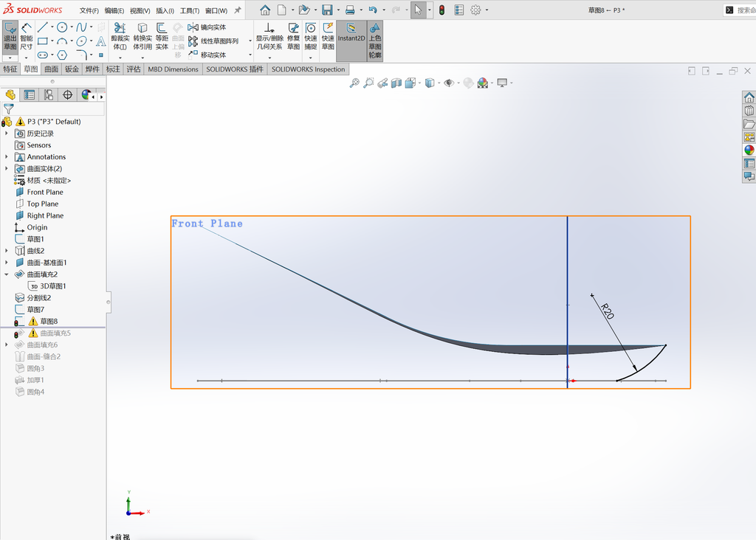Switch to the 曲面 ribbon tab
Image resolution: width=756 pixels, height=540 pixels.
(x=52, y=69)
